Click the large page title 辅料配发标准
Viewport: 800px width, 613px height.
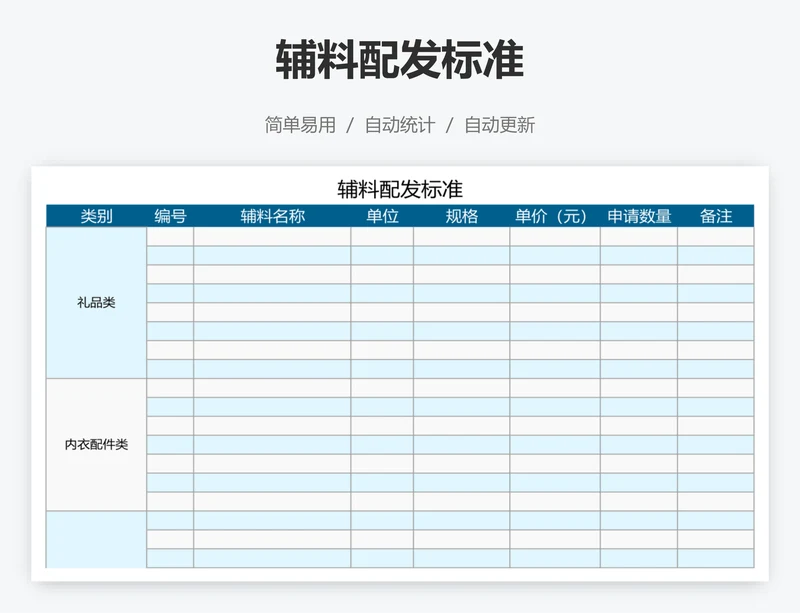(399, 60)
